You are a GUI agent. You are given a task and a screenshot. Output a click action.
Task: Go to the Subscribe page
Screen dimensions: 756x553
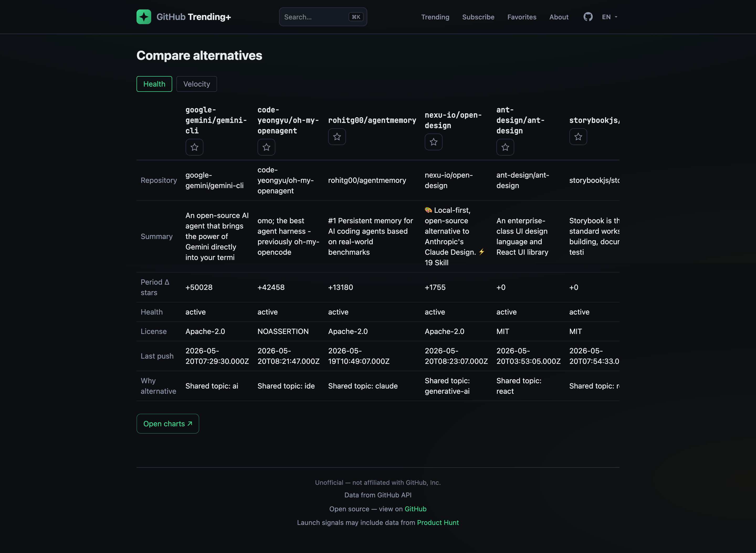click(x=478, y=17)
